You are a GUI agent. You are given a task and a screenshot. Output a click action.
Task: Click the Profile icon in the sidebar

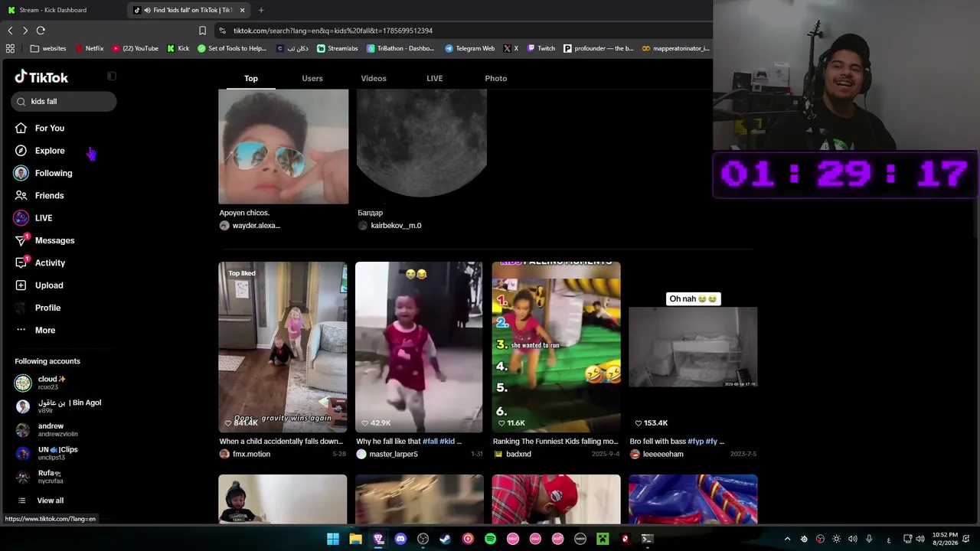(x=21, y=308)
